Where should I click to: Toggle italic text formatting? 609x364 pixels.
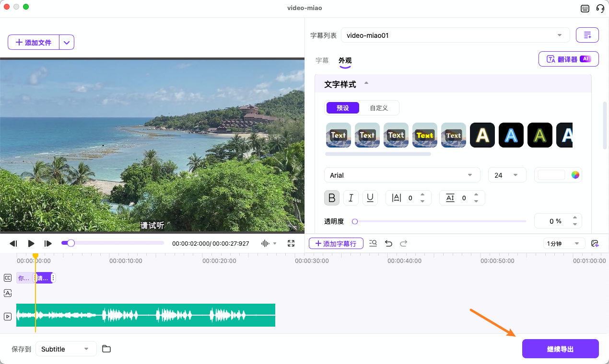[351, 197]
